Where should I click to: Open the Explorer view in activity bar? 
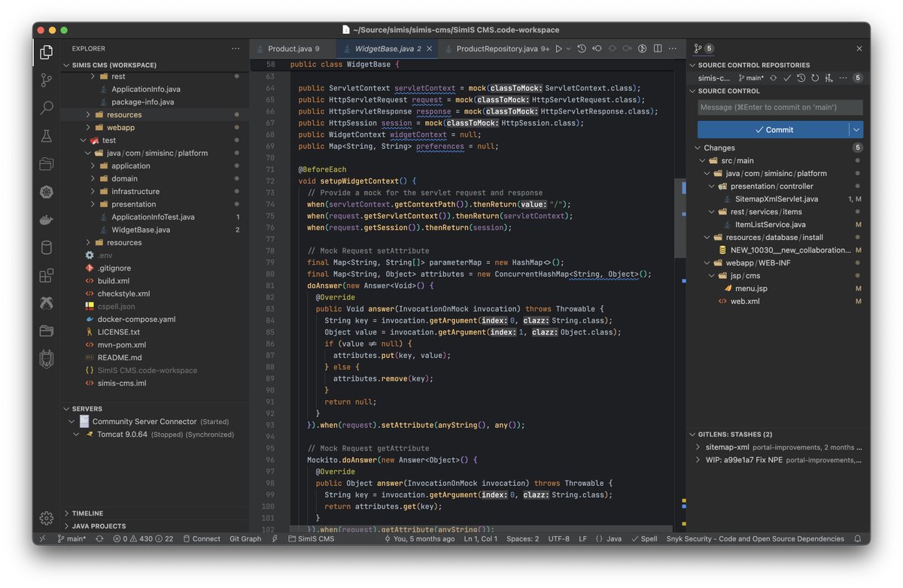click(x=47, y=52)
